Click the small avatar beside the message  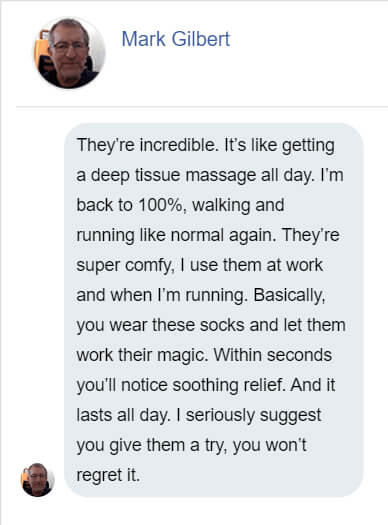coord(37,479)
